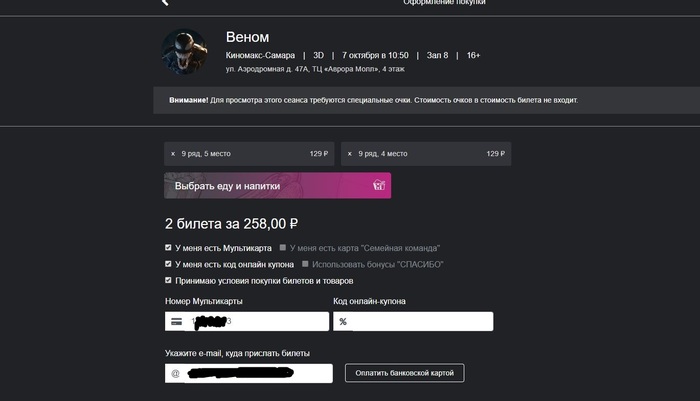Viewport: 700px width, 401px height.
Task: Click the Venom movie poster thumbnail
Action: click(x=184, y=51)
